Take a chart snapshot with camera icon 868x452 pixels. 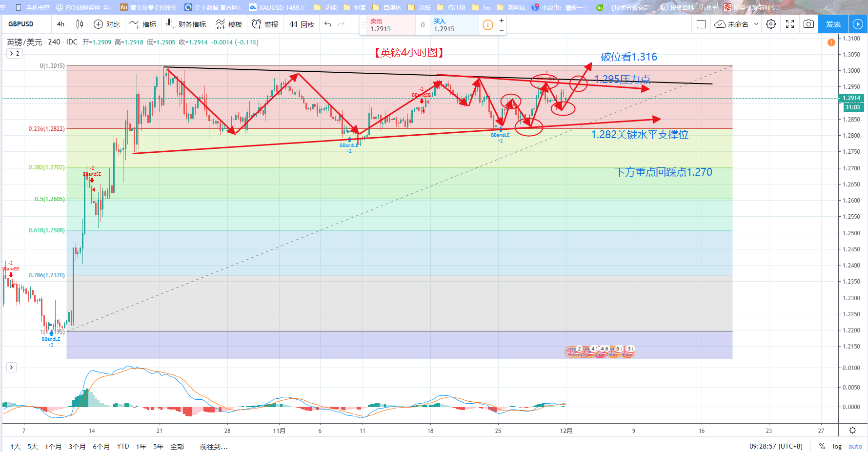(x=808, y=24)
